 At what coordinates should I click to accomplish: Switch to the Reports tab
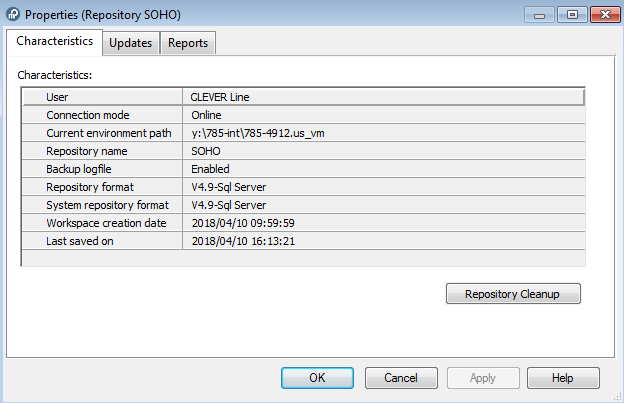tap(188, 43)
